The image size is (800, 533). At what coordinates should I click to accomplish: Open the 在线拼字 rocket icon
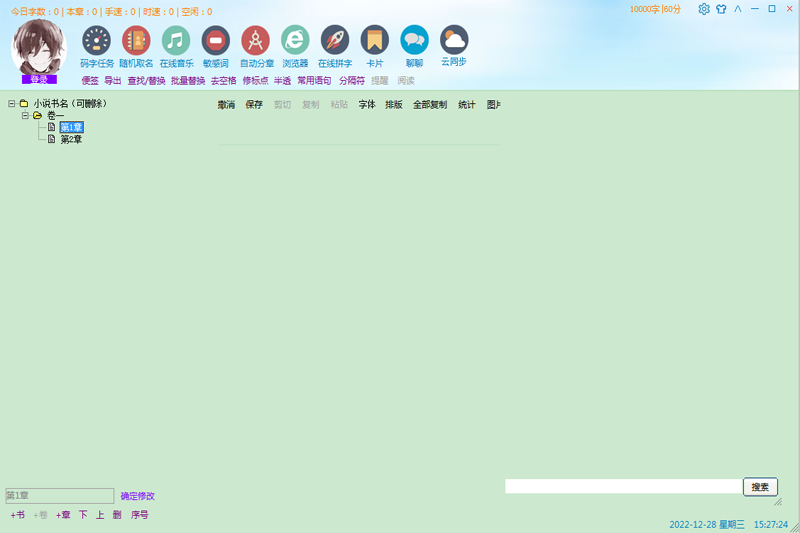(335, 41)
